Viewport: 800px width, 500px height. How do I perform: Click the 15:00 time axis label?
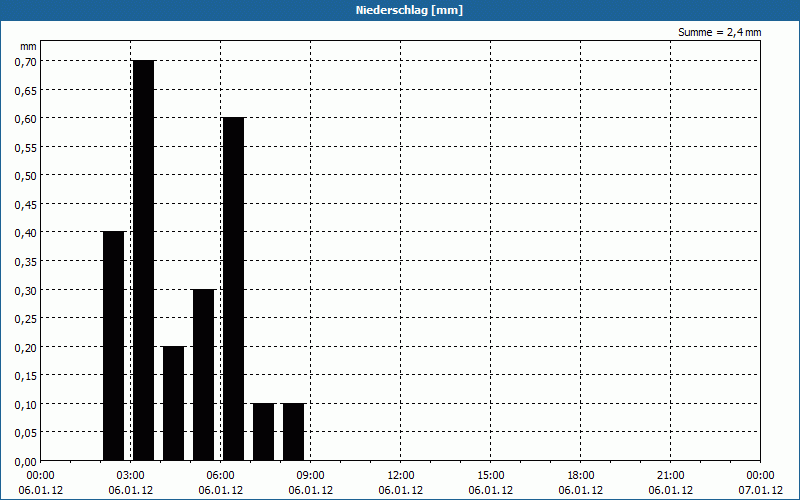pyautogui.click(x=491, y=475)
